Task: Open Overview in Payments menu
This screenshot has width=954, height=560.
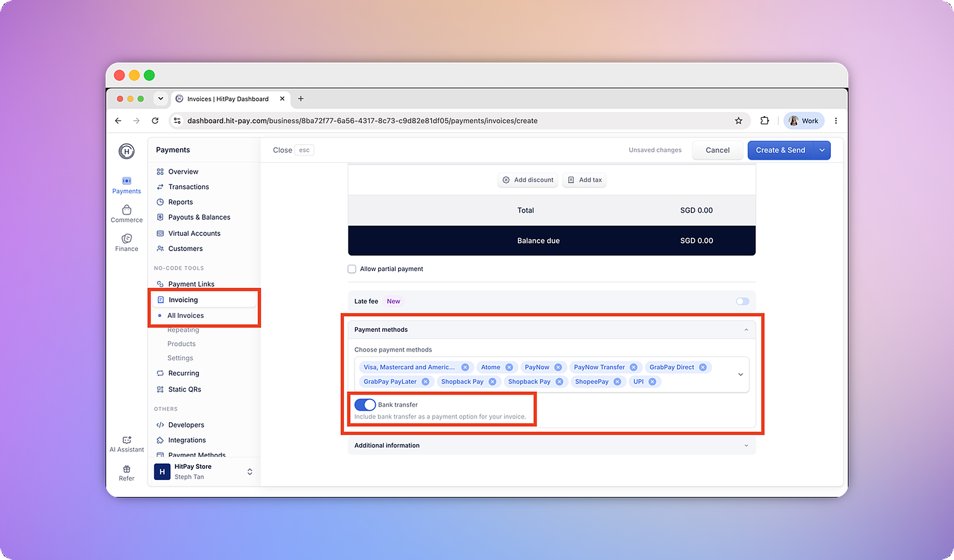Action: click(x=183, y=171)
